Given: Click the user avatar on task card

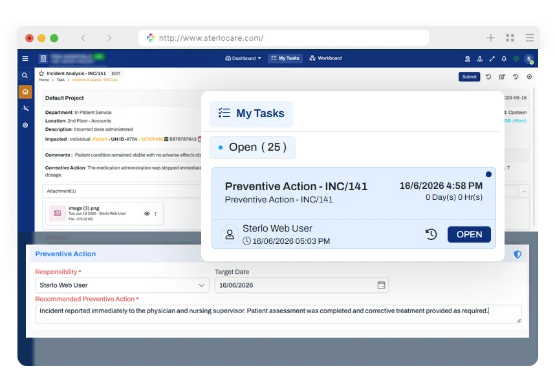Looking at the screenshot, I should point(230,234).
